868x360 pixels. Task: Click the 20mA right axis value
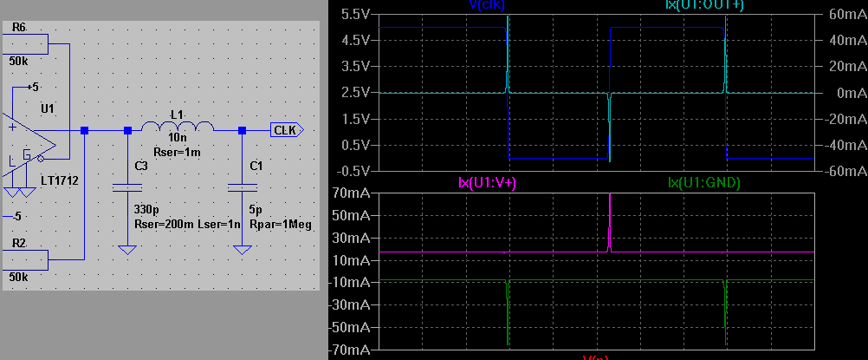(x=847, y=66)
